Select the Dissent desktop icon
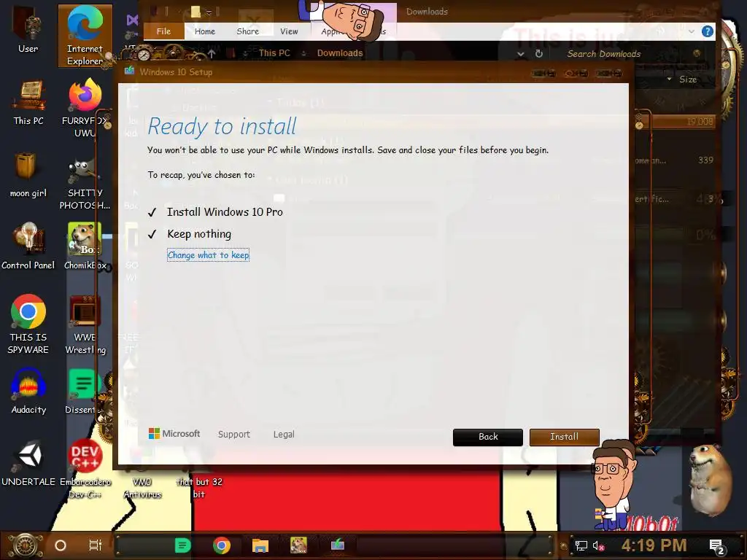747x560 pixels. pos(84,392)
